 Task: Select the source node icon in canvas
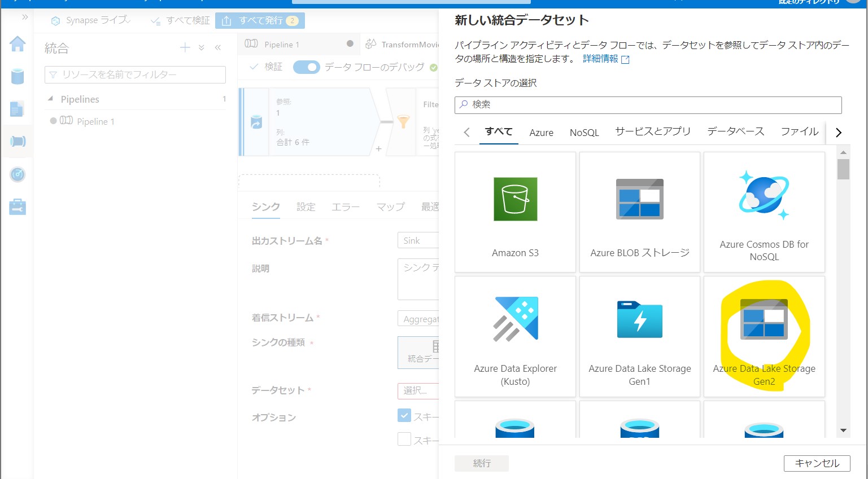tap(256, 121)
